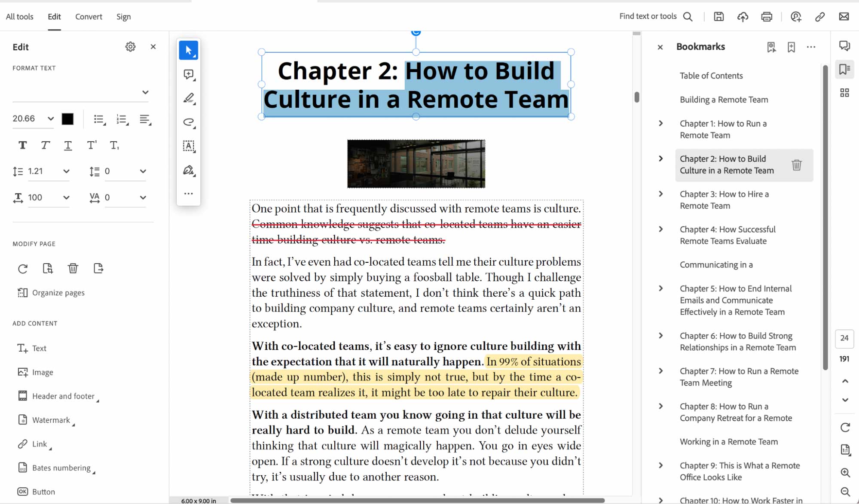Expand the Chapter 3 bookmark

click(661, 194)
